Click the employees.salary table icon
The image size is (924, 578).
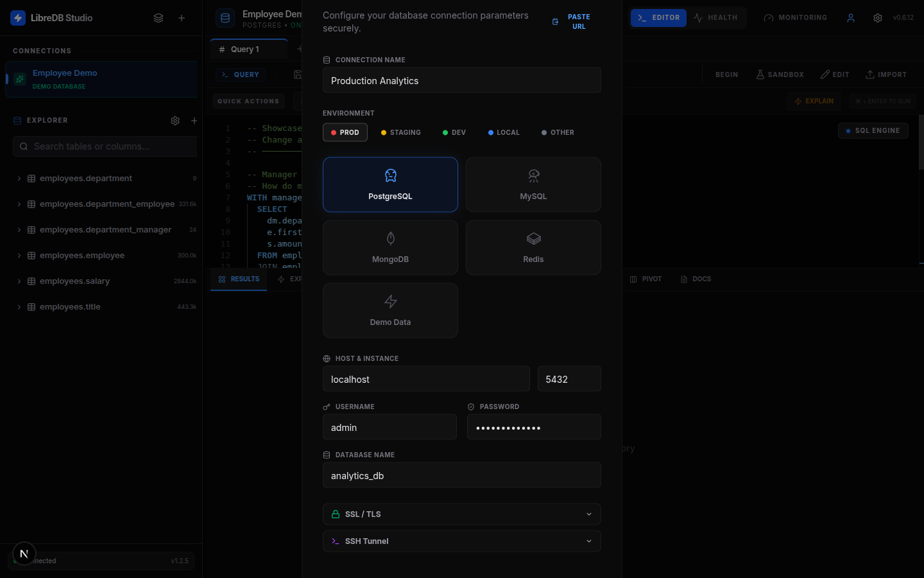coord(31,281)
